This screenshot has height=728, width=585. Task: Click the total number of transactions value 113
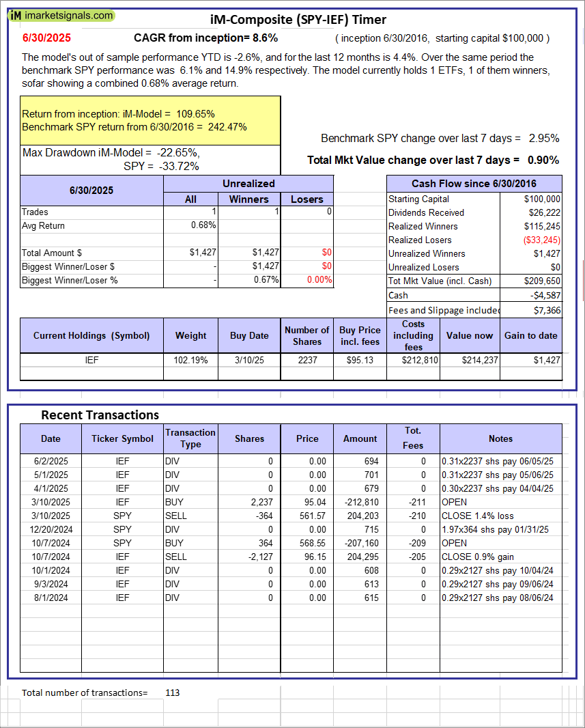tap(173, 692)
